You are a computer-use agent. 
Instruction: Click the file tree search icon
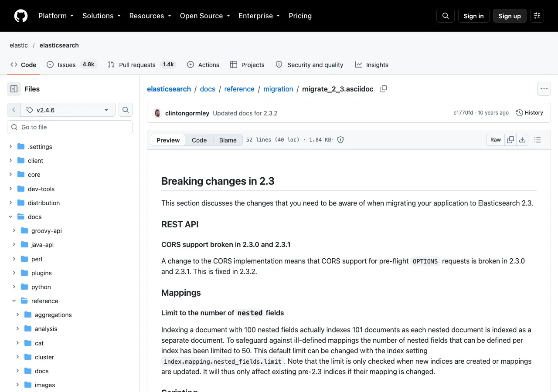126,110
